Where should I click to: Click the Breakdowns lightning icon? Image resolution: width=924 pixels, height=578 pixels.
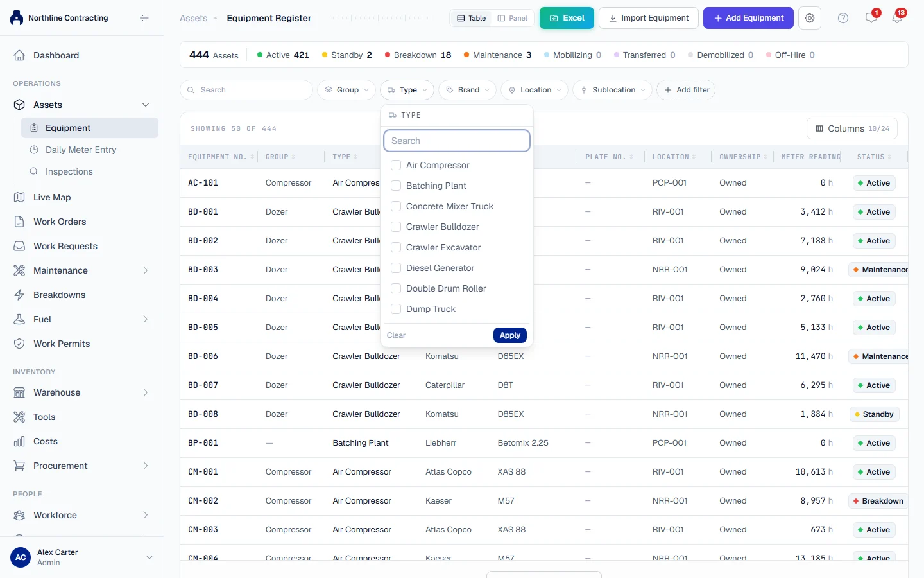pyautogui.click(x=19, y=295)
